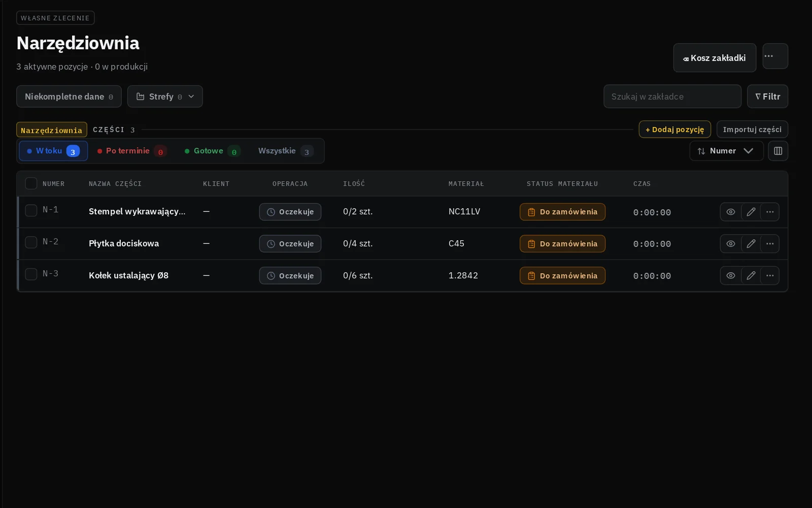
Task: Click Stempel wykrawający part name
Action: tap(137, 211)
